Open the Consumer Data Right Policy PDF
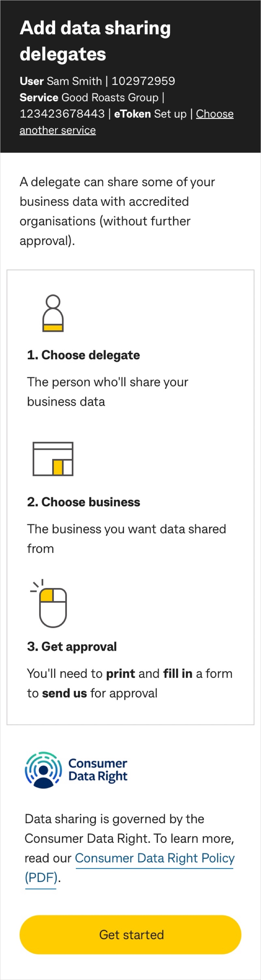This screenshot has width=261, height=980. [155, 858]
